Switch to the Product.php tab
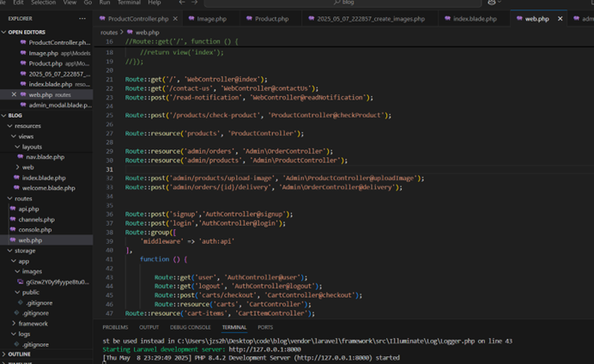This screenshot has width=594, height=364. point(271,19)
